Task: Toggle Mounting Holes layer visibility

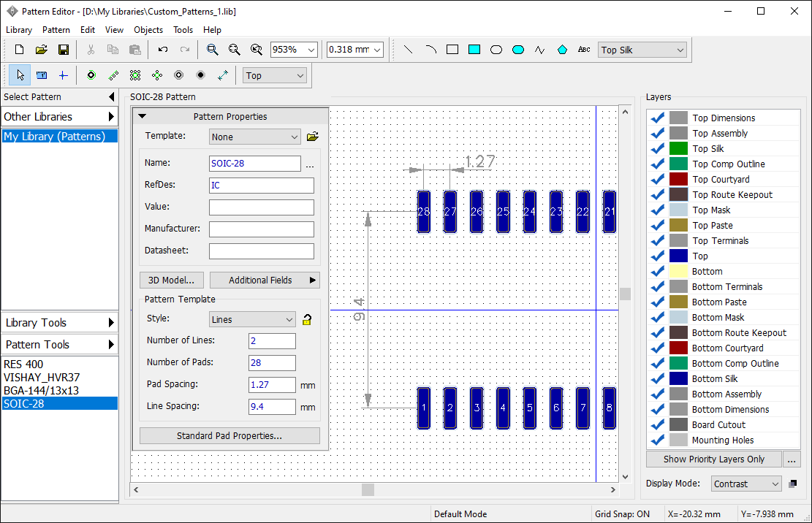Action: click(x=658, y=440)
